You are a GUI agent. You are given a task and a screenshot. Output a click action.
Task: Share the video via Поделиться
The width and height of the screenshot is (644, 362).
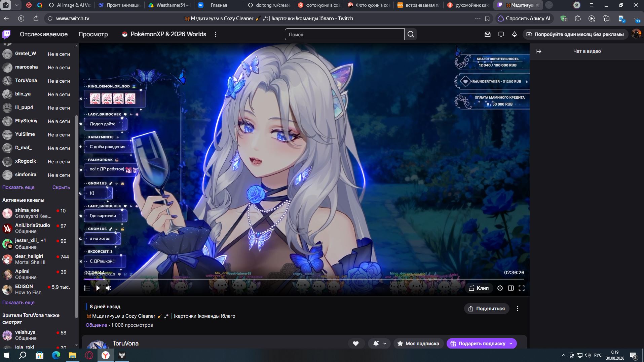(x=487, y=309)
